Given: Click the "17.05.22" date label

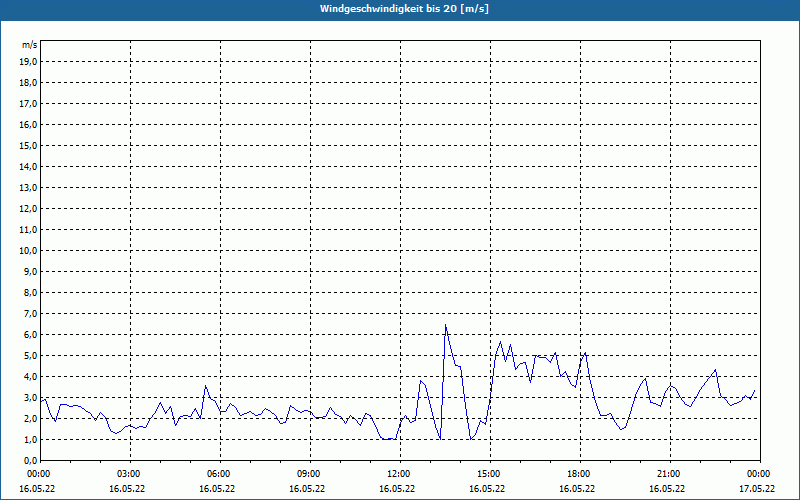Looking at the screenshot, I should (757, 488).
